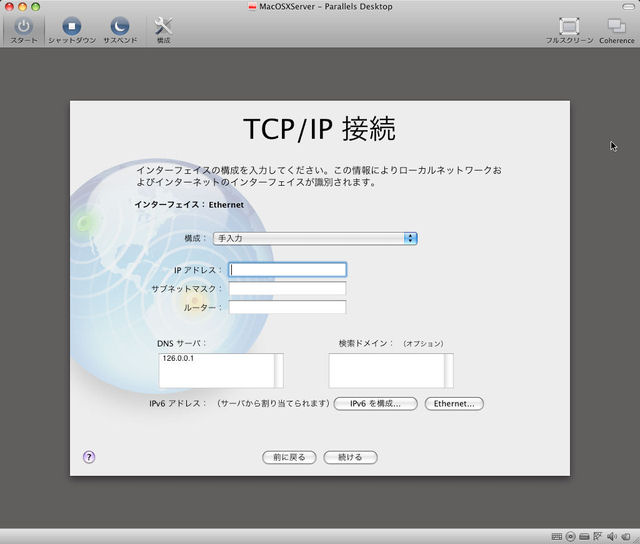Click the keyboard icon in status bar
This screenshot has width=640, height=544.
(557, 536)
